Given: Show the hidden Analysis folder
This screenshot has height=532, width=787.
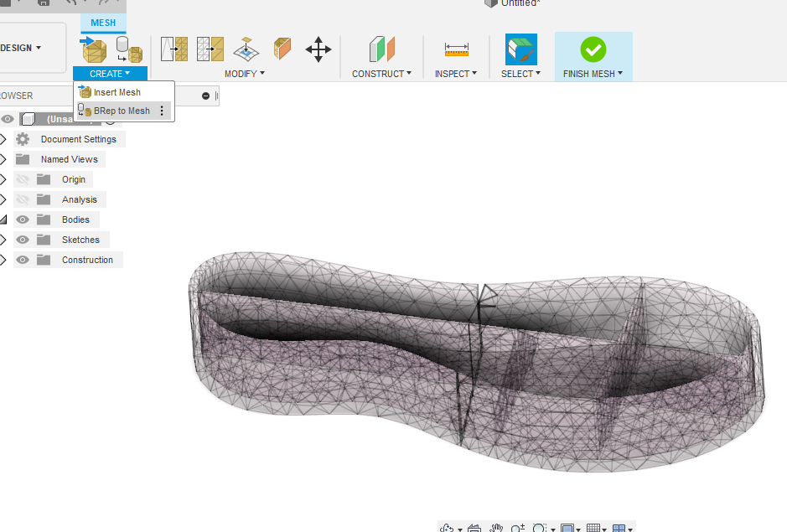Looking at the screenshot, I should pyautogui.click(x=23, y=199).
